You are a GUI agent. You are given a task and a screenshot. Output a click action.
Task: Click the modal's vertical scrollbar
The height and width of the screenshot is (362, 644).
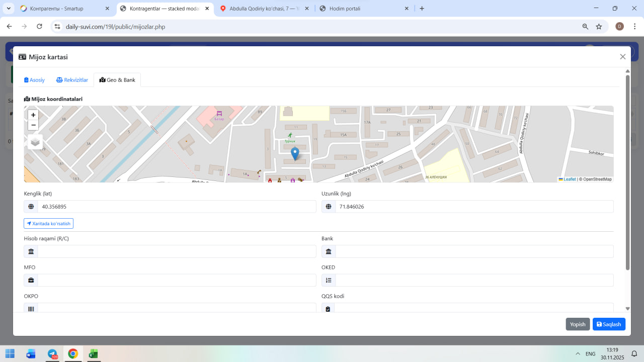coord(627,171)
